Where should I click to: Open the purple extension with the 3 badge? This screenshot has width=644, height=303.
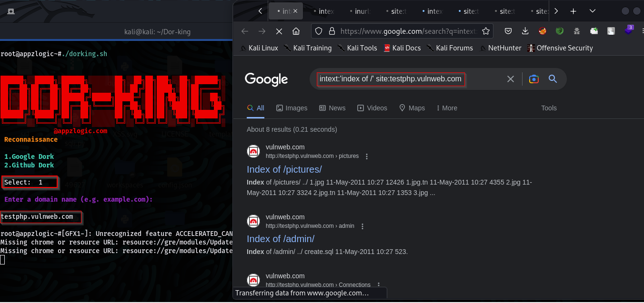tap(629, 30)
